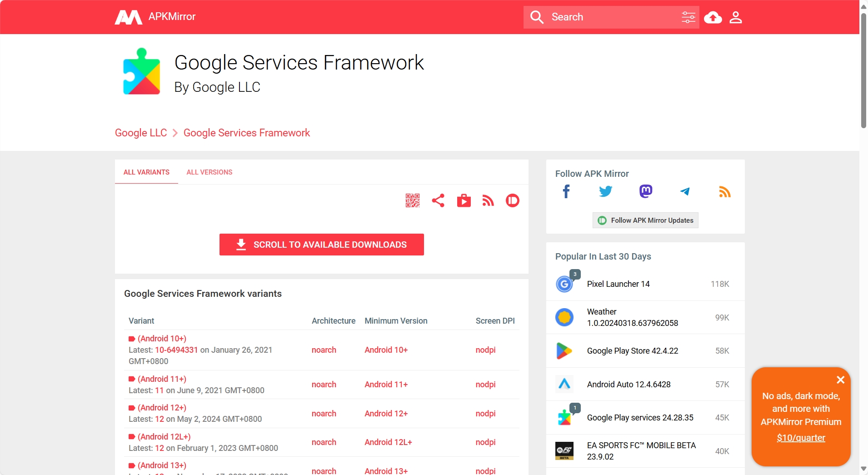Open Google Play Store 42.4.22 listing

coord(632,351)
